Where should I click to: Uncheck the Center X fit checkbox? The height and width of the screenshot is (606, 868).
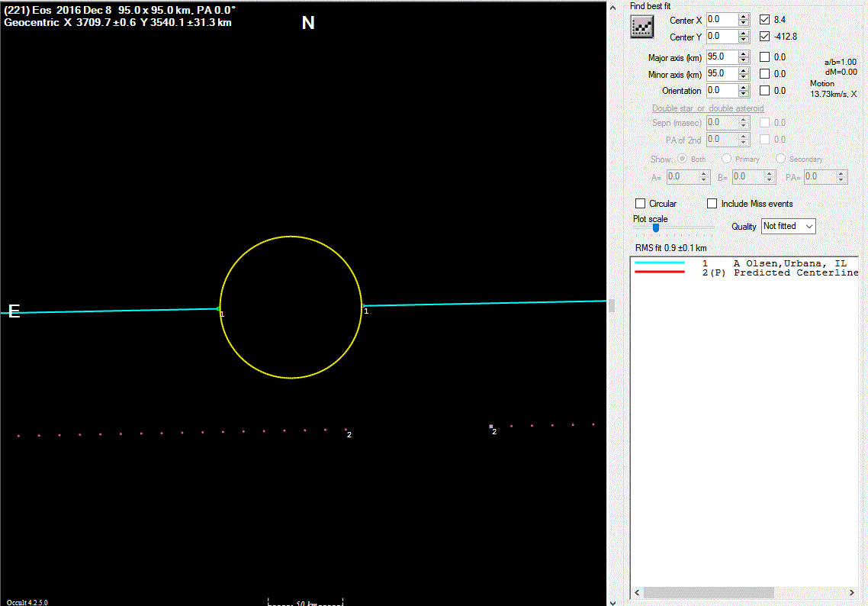coord(764,19)
